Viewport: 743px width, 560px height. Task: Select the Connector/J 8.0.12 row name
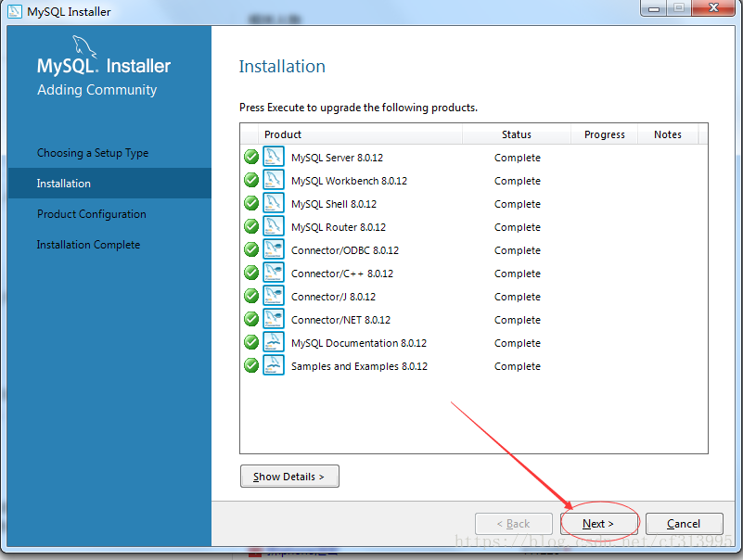coord(333,297)
